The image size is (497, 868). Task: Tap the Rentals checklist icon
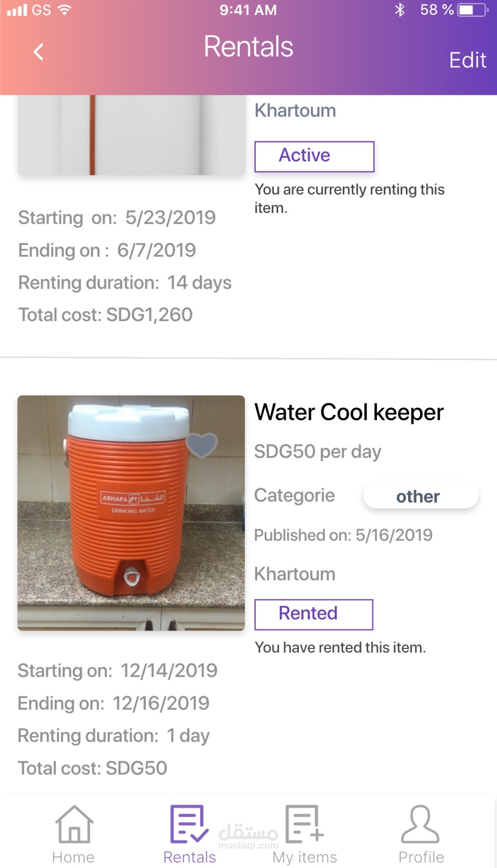(x=189, y=824)
